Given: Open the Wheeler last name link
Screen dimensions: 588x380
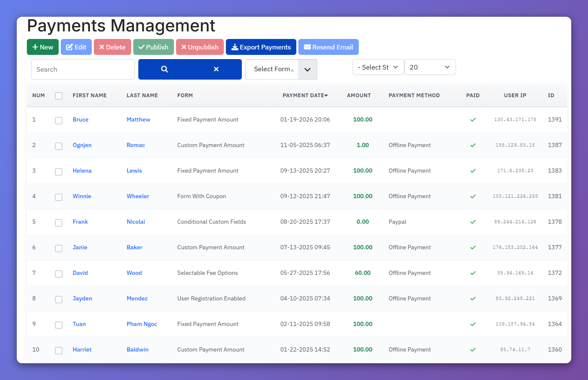Looking at the screenshot, I should 138,196.
